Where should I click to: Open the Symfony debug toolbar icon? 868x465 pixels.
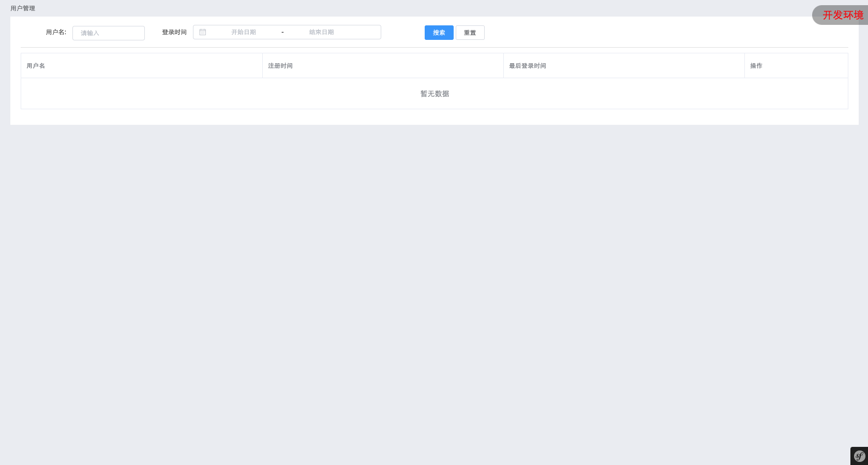(x=859, y=456)
